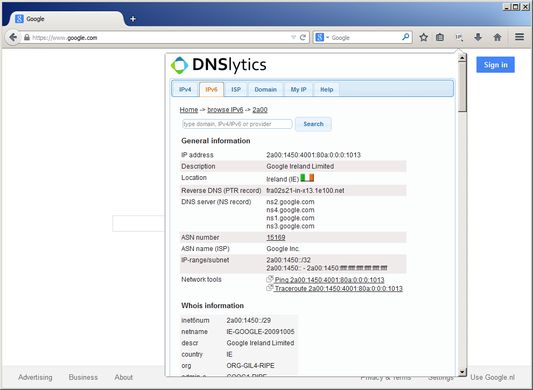Click the magnifier icon in search box
533x390 pixels.
[405, 37]
